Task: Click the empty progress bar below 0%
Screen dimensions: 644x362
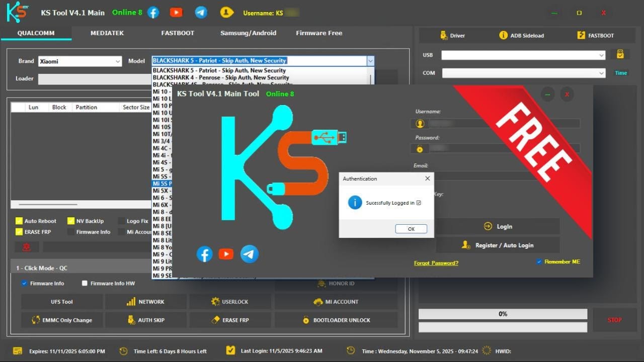Action: tap(503, 327)
